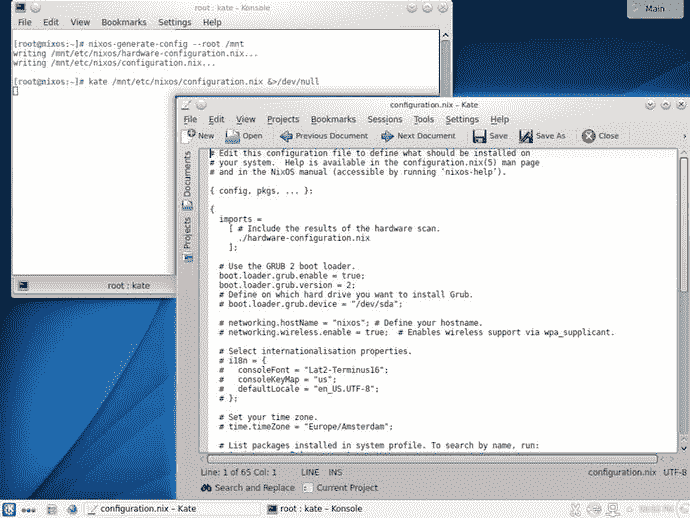Open Current Project panel in Kate
Screen dimensions: 690x518
coord(341,488)
